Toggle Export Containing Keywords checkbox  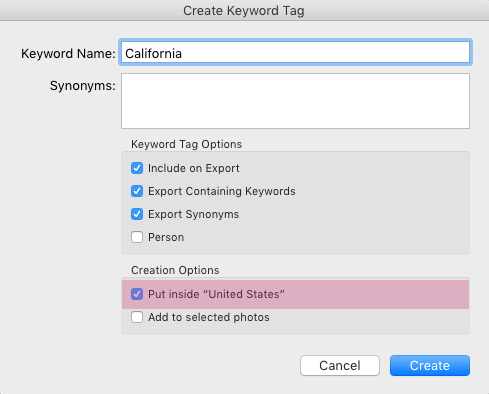pos(137,191)
